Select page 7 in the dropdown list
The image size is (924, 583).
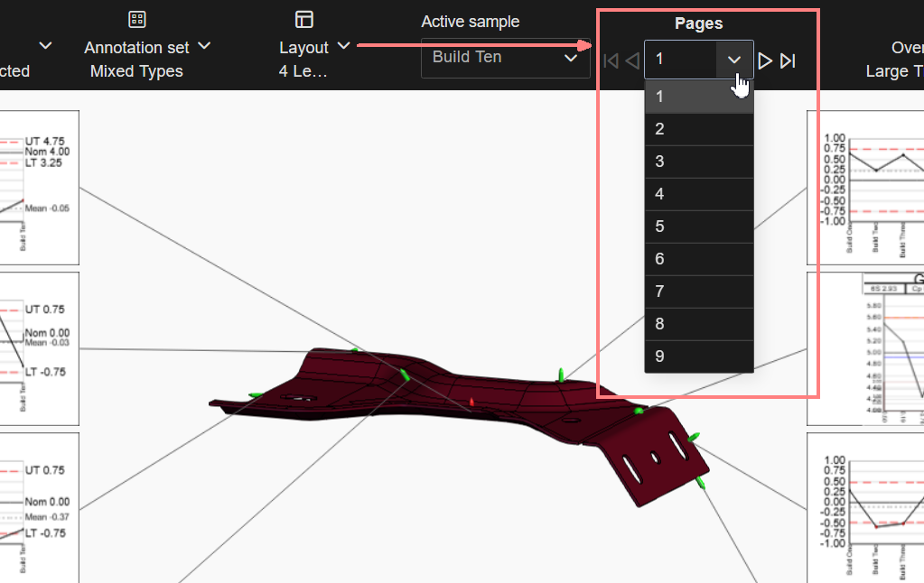click(698, 291)
